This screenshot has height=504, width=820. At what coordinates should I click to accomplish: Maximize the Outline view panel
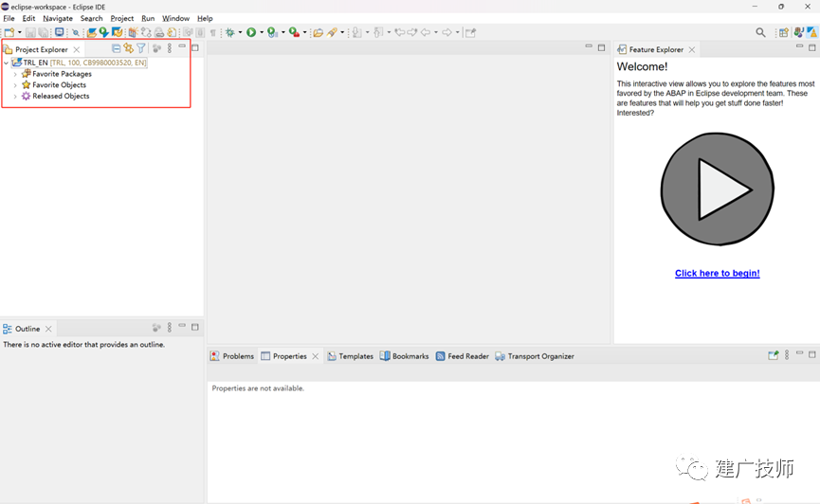click(195, 327)
